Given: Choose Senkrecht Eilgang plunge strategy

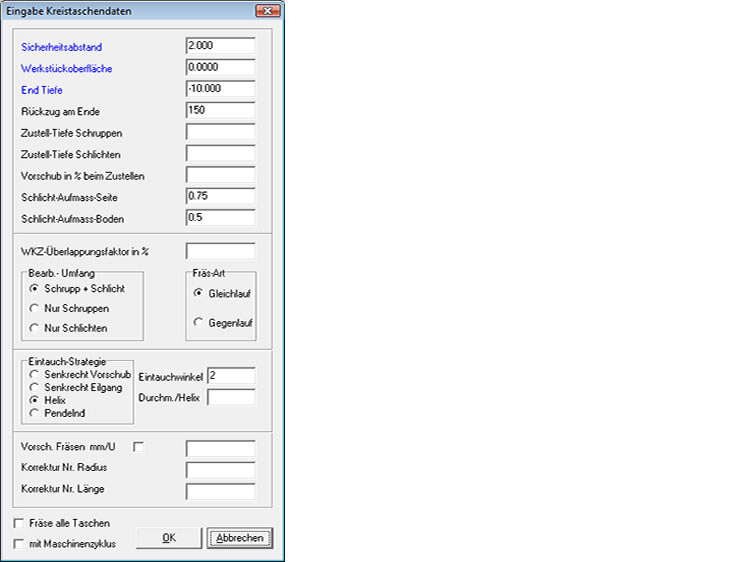Looking at the screenshot, I should pyautogui.click(x=36, y=386).
